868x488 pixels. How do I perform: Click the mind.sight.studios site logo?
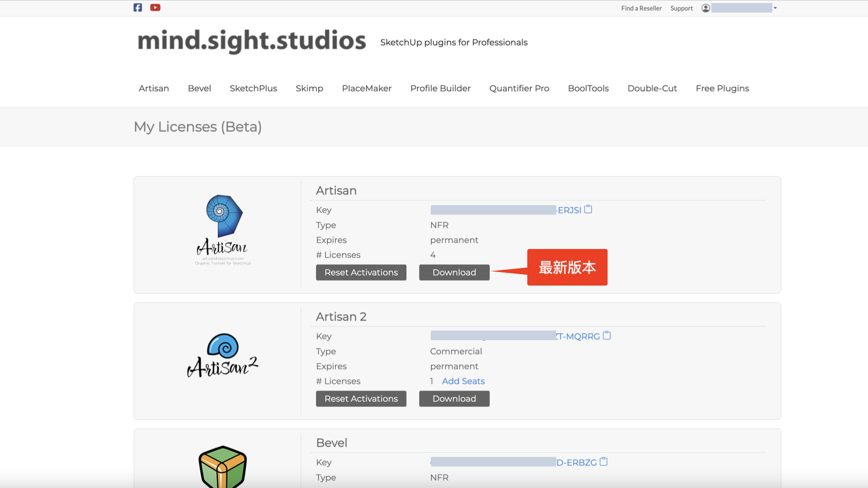pyautogui.click(x=251, y=41)
